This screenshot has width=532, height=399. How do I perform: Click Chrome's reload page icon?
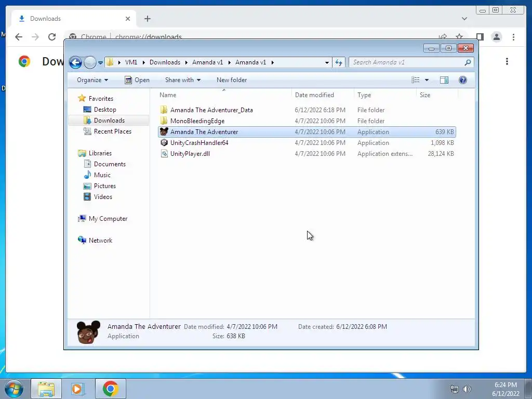(x=51, y=37)
